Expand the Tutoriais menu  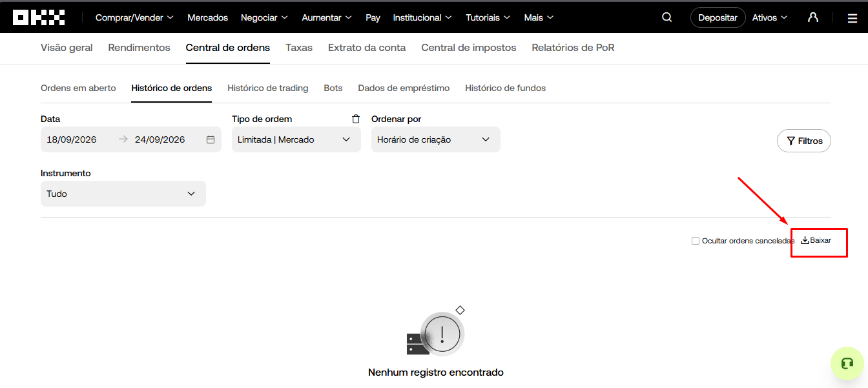point(488,17)
